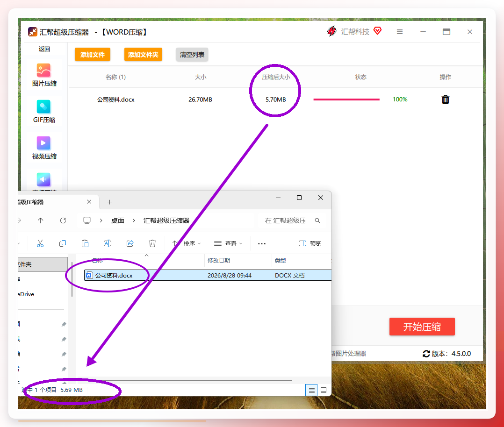Open the 图片压缩 image compression tool
Screen dimensions: 504x427
tap(44, 75)
